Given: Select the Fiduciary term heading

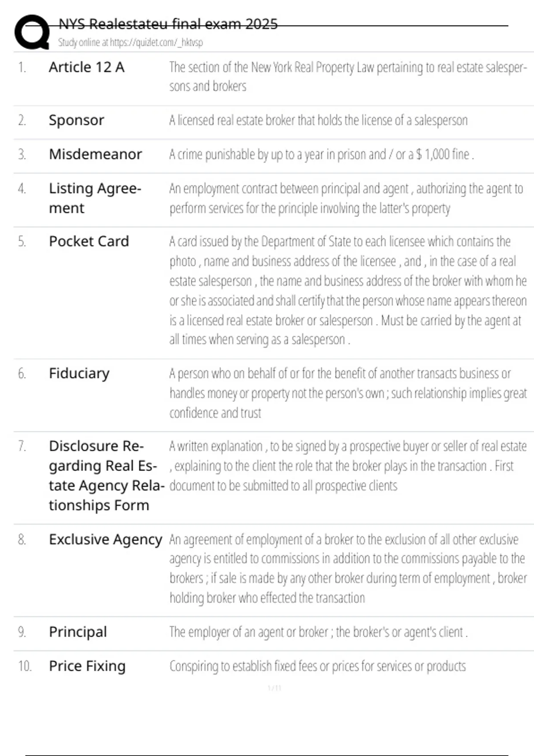Looking at the screenshot, I should 79,374.
